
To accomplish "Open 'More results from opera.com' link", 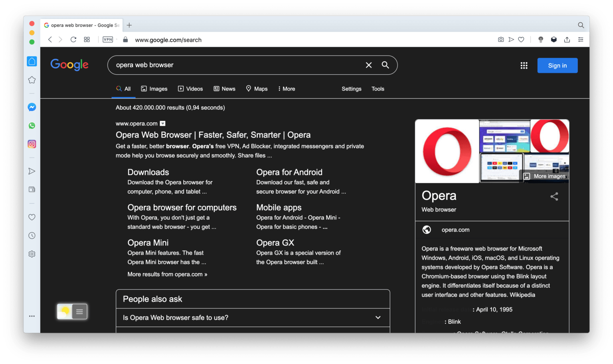I will point(167,274).
